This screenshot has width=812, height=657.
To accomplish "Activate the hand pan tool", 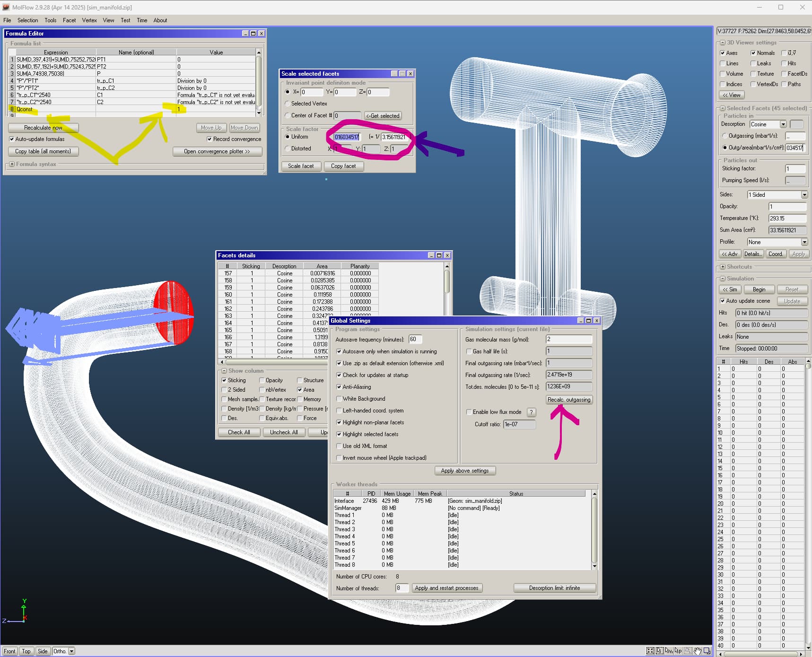I will tap(698, 651).
